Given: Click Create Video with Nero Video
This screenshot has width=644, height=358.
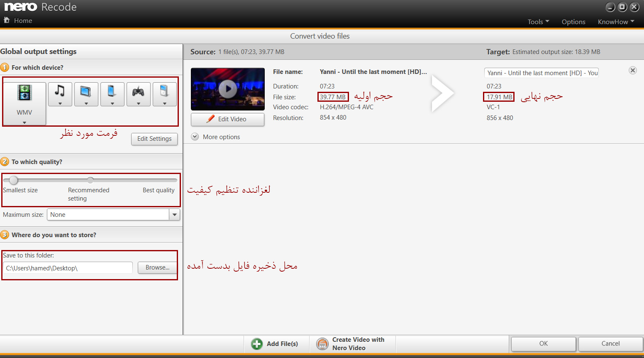Looking at the screenshot, I should 353,344.
